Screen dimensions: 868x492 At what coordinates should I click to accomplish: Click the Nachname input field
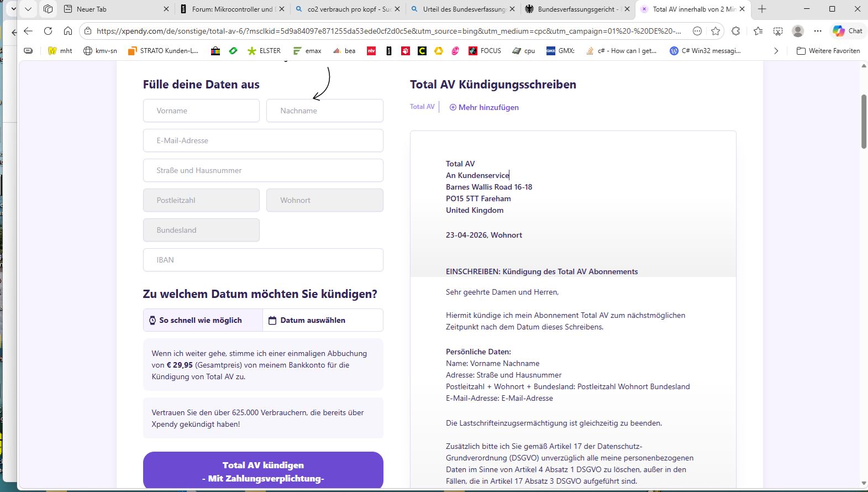325,111
